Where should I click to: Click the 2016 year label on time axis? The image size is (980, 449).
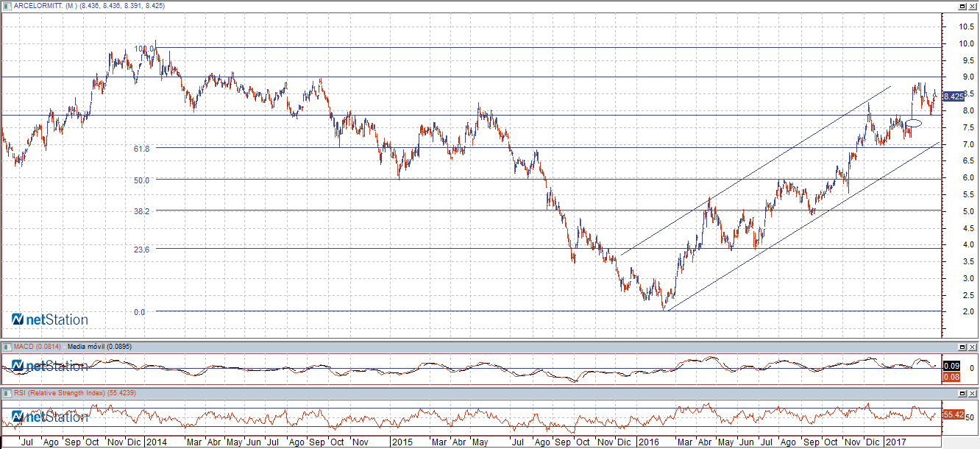(650, 442)
